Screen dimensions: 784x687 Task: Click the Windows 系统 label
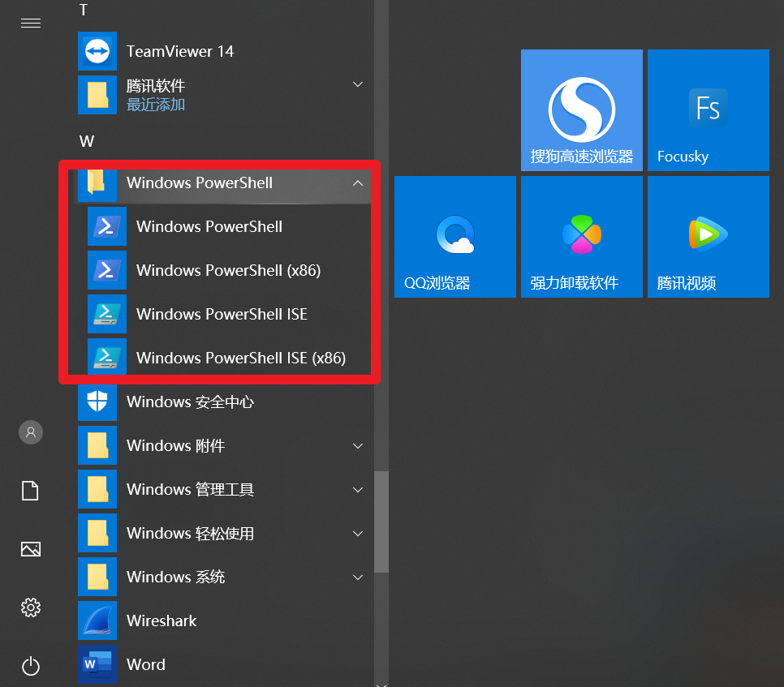pos(175,577)
